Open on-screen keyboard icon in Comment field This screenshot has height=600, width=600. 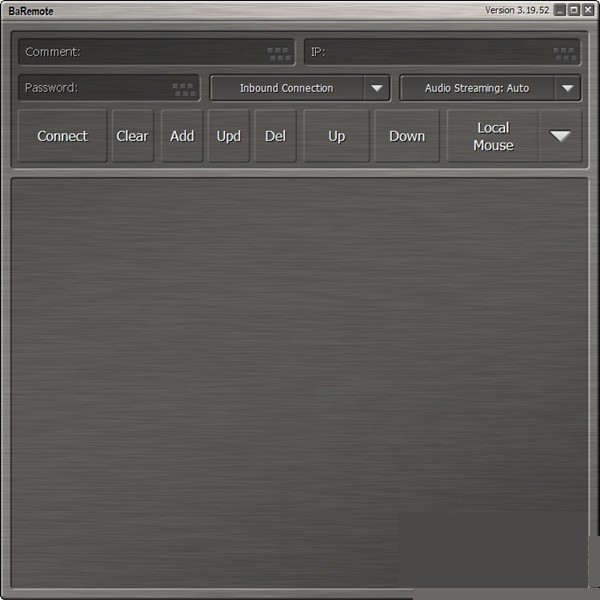pyautogui.click(x=278, y=53)
